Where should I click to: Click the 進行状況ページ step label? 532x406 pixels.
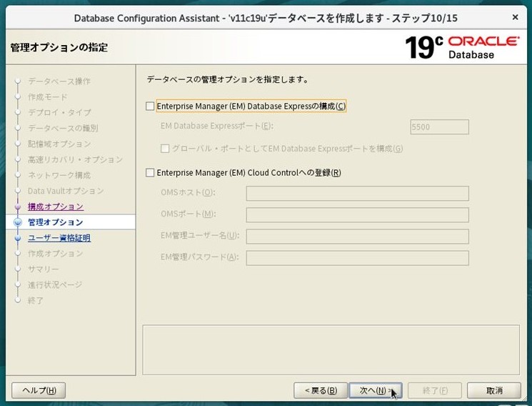(55, 284)
